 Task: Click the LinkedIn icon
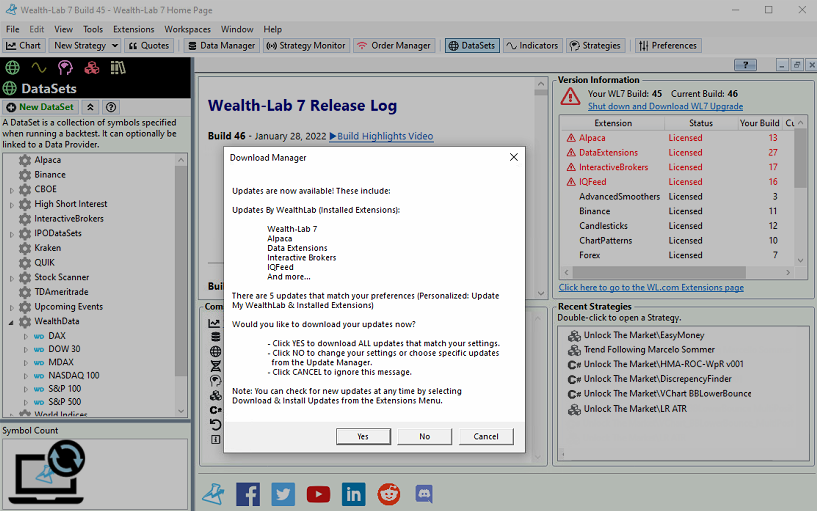353,493
